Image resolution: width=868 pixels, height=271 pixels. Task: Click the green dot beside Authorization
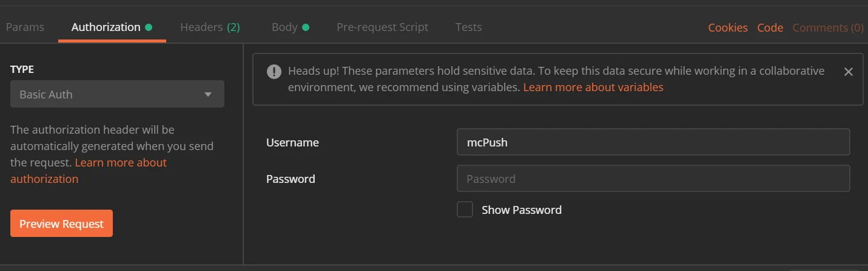149,27
